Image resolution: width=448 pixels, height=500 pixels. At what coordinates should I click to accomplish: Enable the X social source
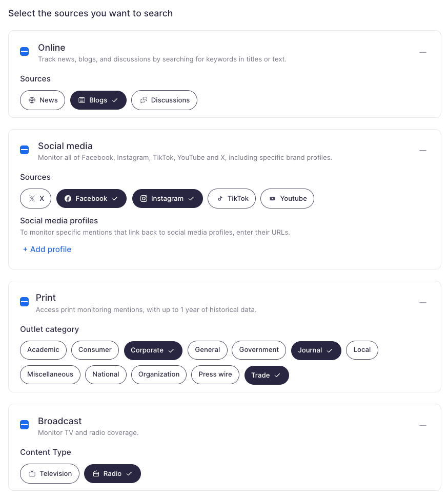36,199
